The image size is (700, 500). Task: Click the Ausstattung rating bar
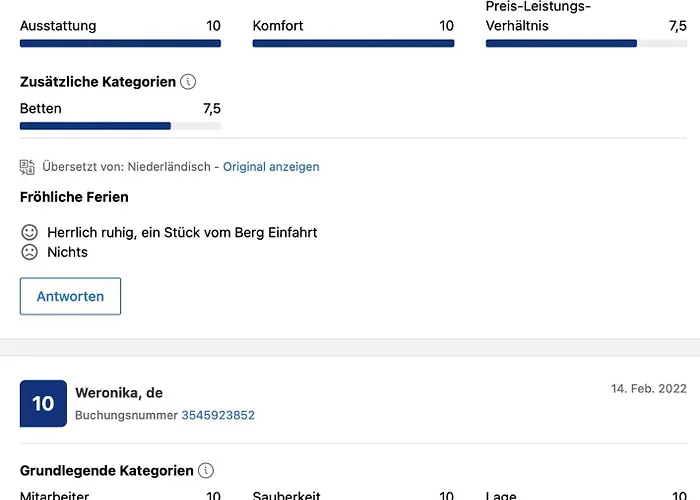coord(120,43)
